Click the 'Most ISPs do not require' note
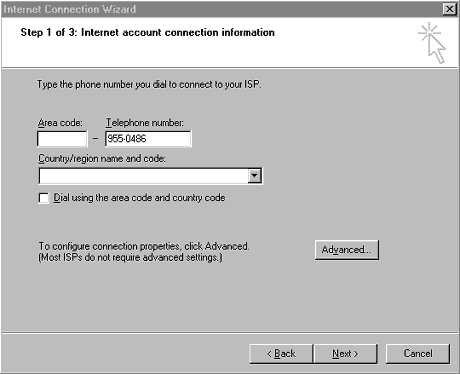Viewport: 460px width, 374px height. (130, 258)
